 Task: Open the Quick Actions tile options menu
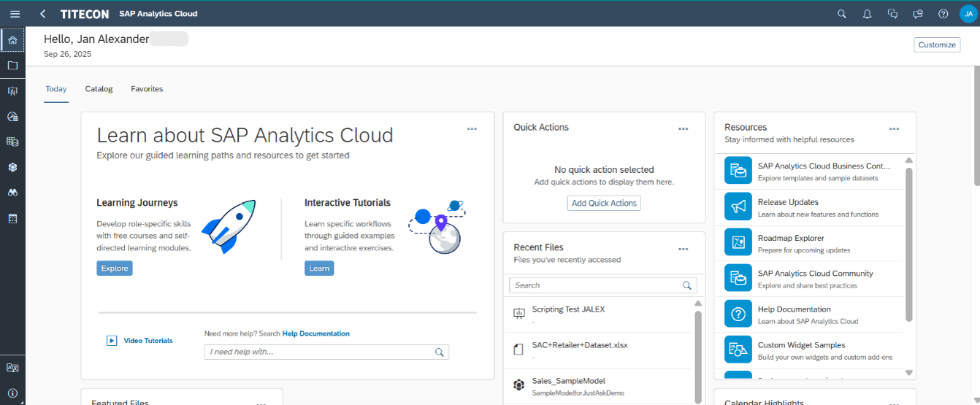pyautogui.click(x=684, y=129)
